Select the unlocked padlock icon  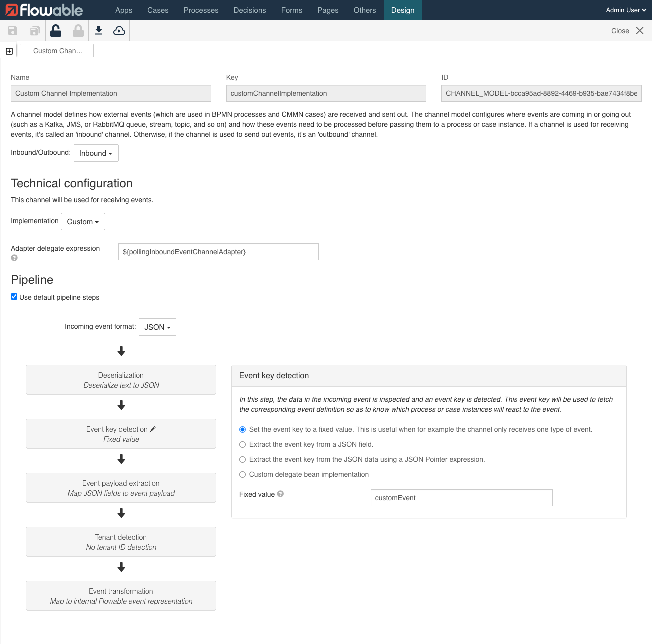[56, 30]
